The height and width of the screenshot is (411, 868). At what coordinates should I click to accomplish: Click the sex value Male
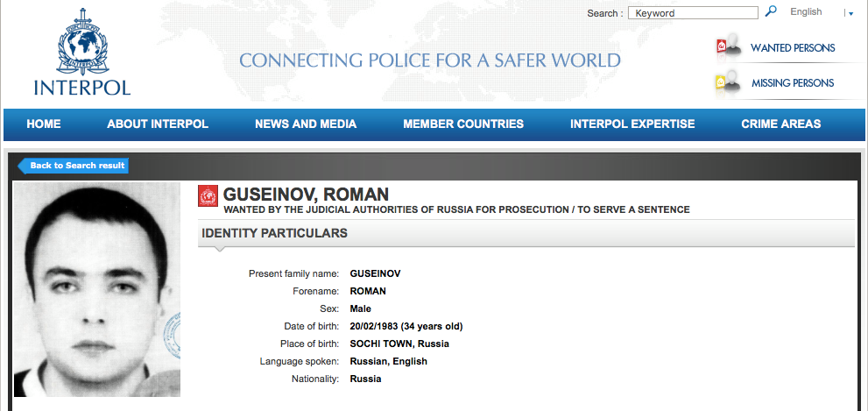coord(360,308)
